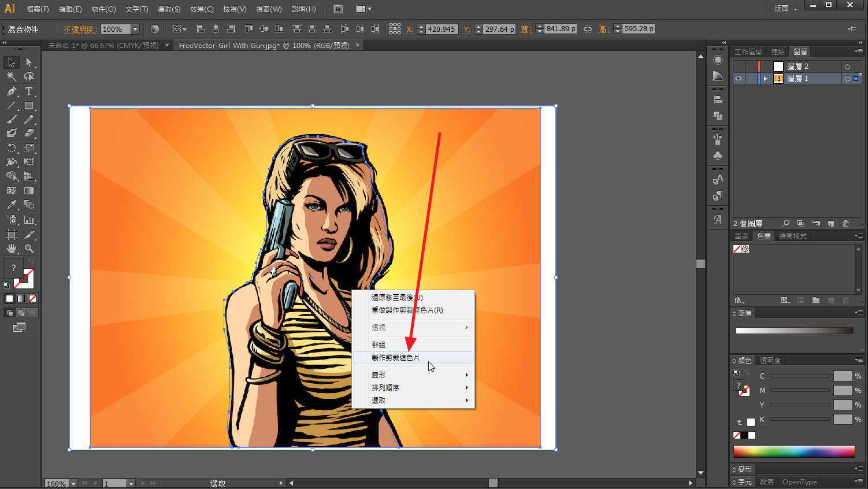
Task: Click the Y: coordinate label link
Action: (x=467, y=29)
